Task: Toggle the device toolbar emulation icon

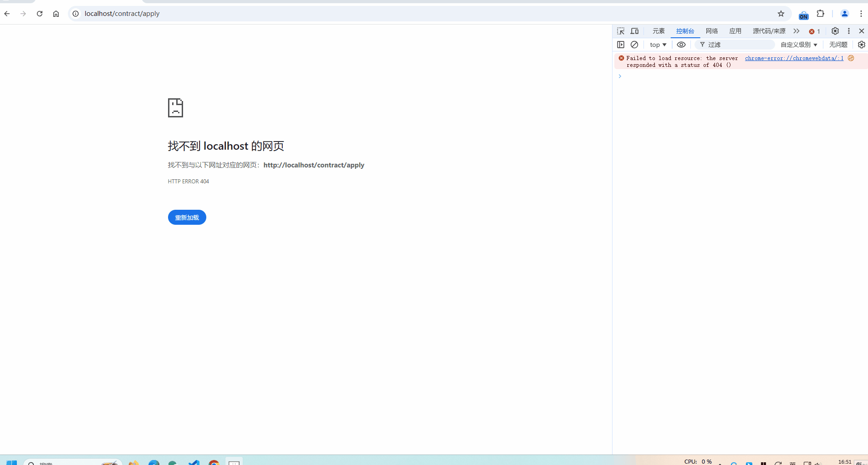Action: pyautogui.click(x=634, y=31)
